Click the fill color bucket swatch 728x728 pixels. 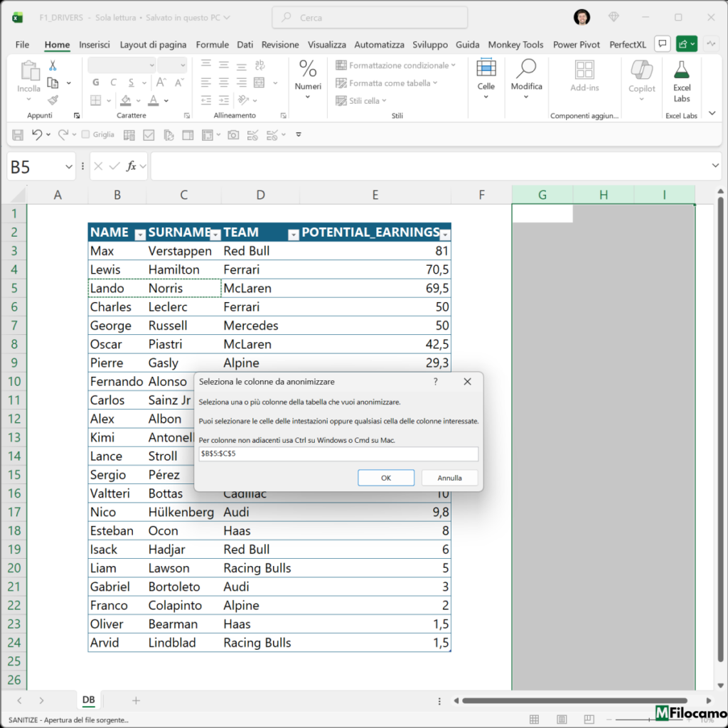click(x=125, y=100)
